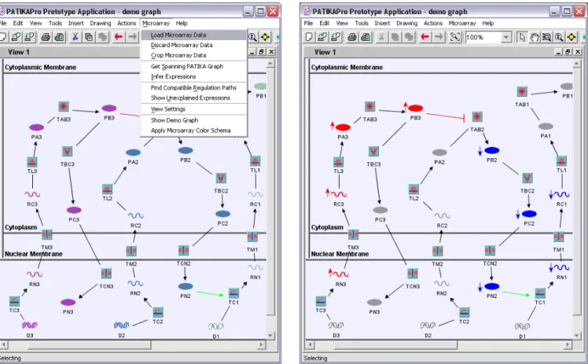Open Drawing menu in left window
This screenshot has height=364, width=588.
coord(100,24)
